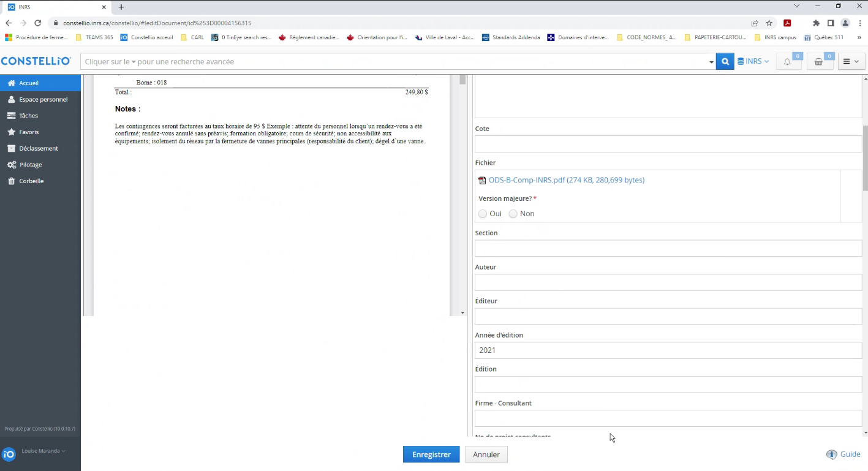The height and width of the screenshot is (471, 868).
Task: Open a new browser tab
Action: click(121, 7)
